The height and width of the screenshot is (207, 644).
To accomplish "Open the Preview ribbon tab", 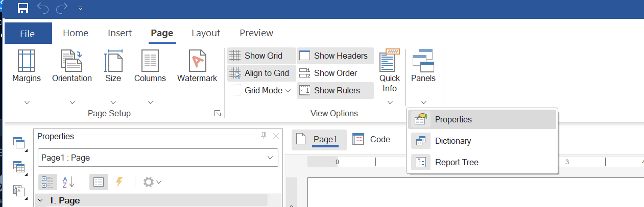I will coord(256,33).
